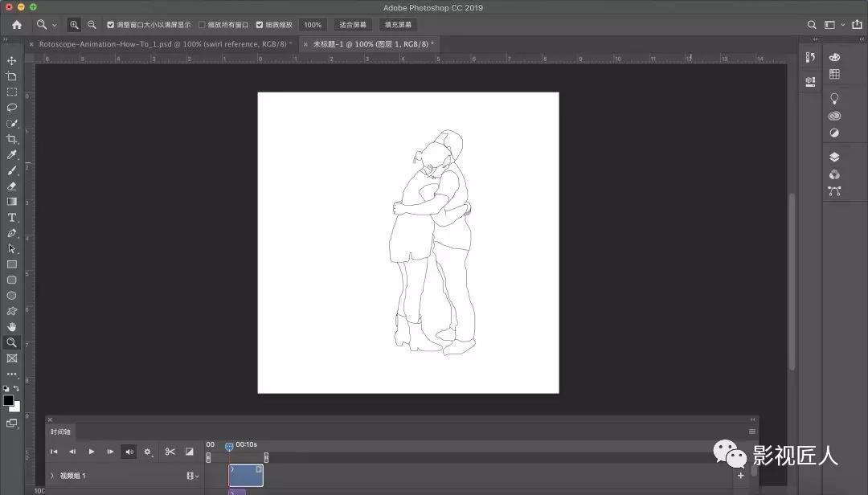868x495 pixels.
Task: Expand the 视频组 1 track
Action: pos(52,476)
